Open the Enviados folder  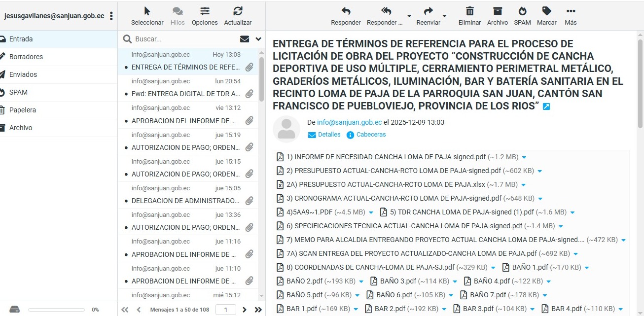[x=23, y=74]
